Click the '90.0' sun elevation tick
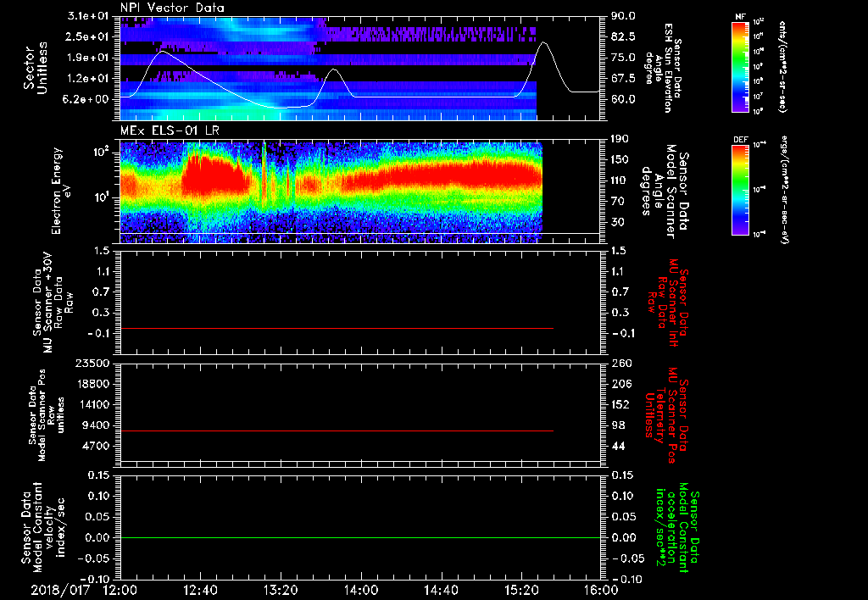The height and width of the screenshot is (600, 868). pos(623,16)
